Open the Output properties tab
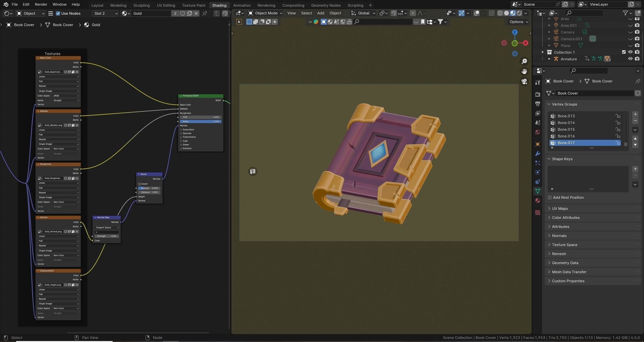 [x=538, y=104]
